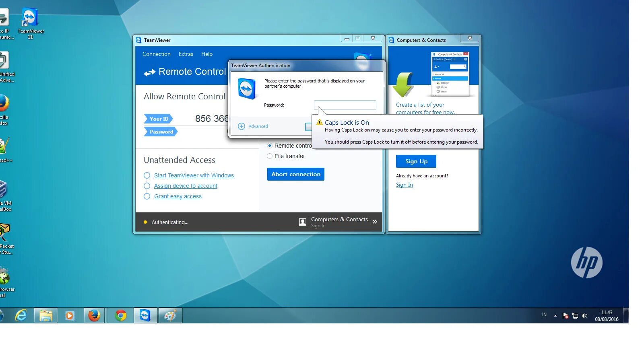
Task: Open Paint from the taskbar
Action: pos(170,315)
